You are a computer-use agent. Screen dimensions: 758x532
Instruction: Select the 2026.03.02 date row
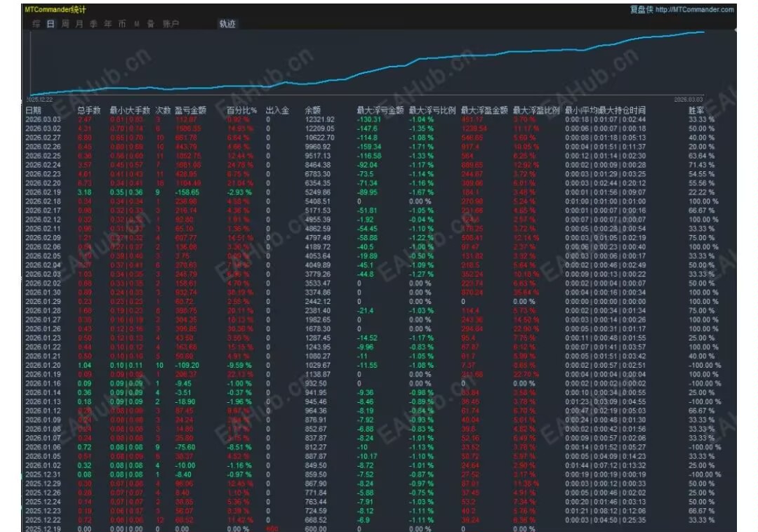point(43,128)
